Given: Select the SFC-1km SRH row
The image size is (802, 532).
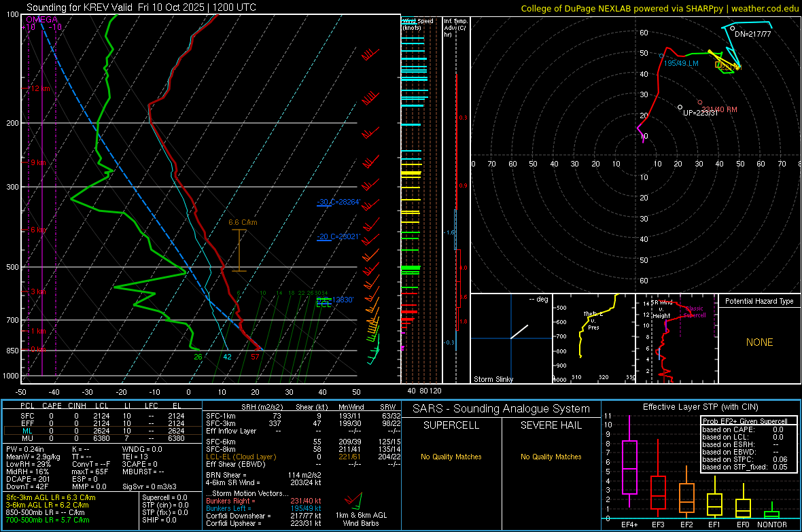Looking at the screenshot, I should pyautogui.click(x=303, y=416).
